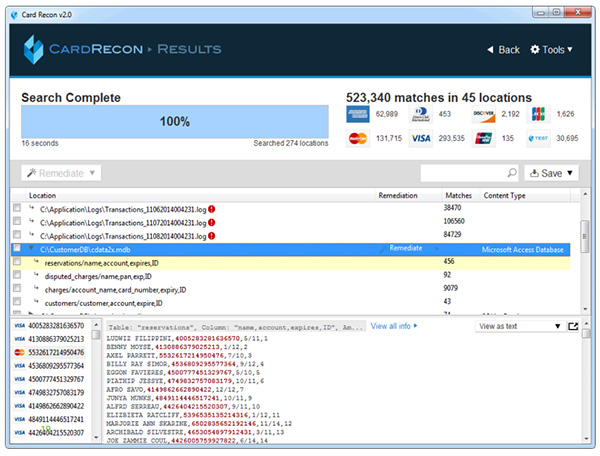Check box for Transactions_11062014004231.log
The width and height of the screenshot is (600, 456).
tap(17, 208)
